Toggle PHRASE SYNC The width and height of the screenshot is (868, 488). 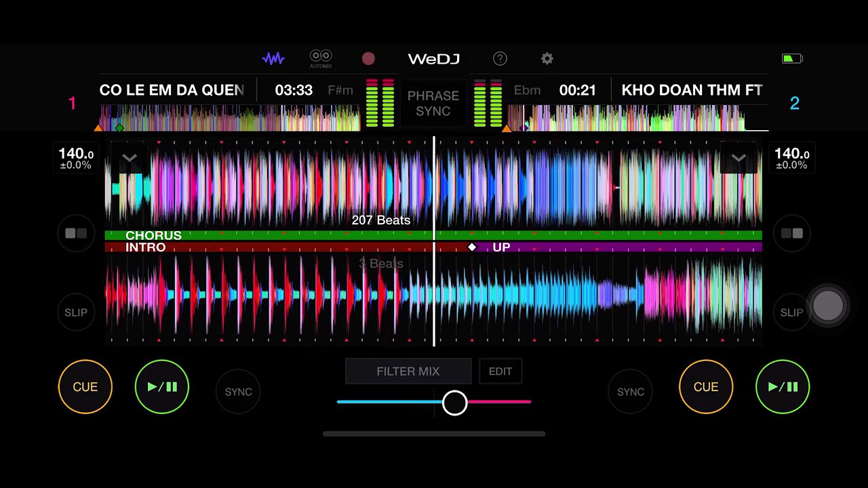click(x=433, y=104)
